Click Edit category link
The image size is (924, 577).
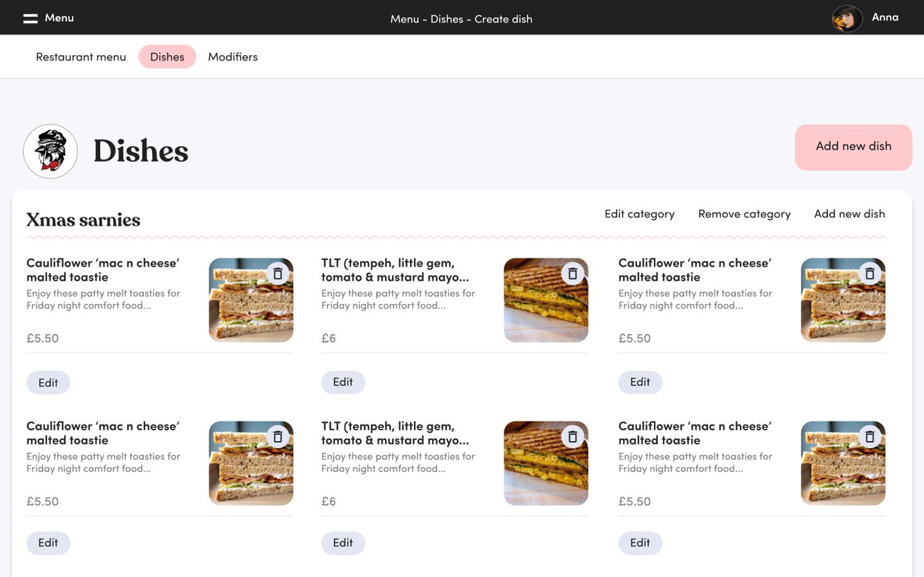(640, 214)
